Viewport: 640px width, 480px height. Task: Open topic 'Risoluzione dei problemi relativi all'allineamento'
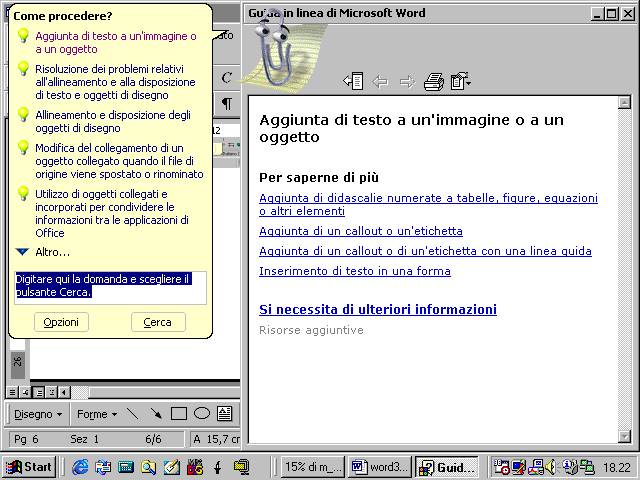(x=116, y=82)
